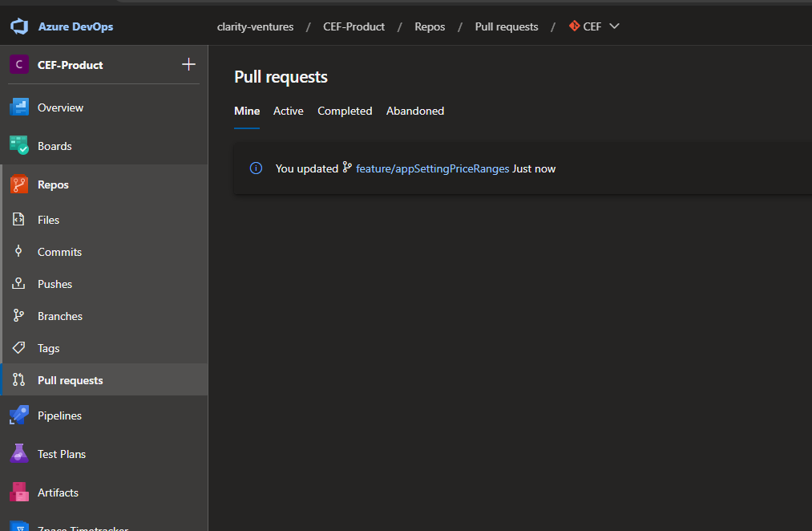Open the Pushes icon in sidebar
This screenshot has height=531, width=812.
pyautogui.click(x=18, y=283)
